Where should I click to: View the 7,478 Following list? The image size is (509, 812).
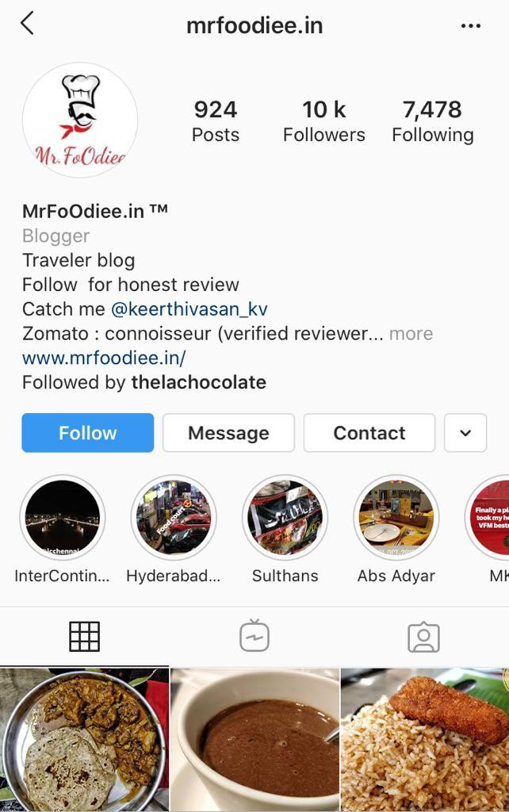(x=433, y=121)
